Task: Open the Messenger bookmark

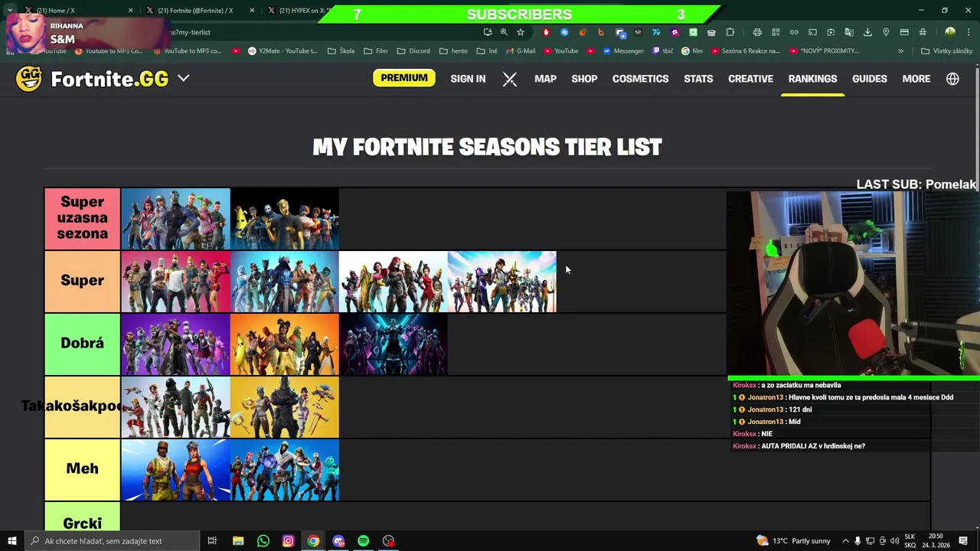Action: (623, 51)
